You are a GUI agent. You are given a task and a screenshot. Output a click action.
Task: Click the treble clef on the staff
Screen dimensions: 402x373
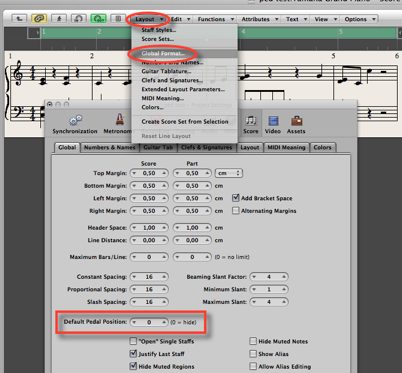point(18,74)
